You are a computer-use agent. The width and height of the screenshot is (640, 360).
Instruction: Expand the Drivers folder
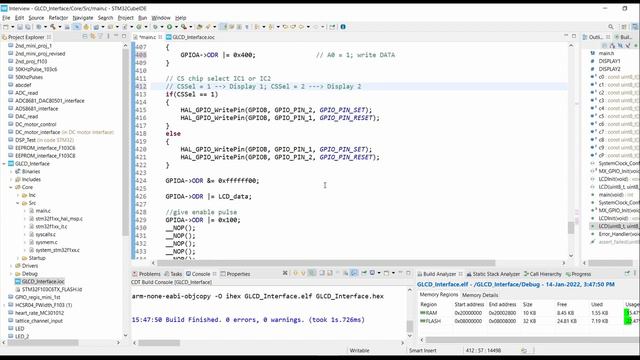(11, 266)
